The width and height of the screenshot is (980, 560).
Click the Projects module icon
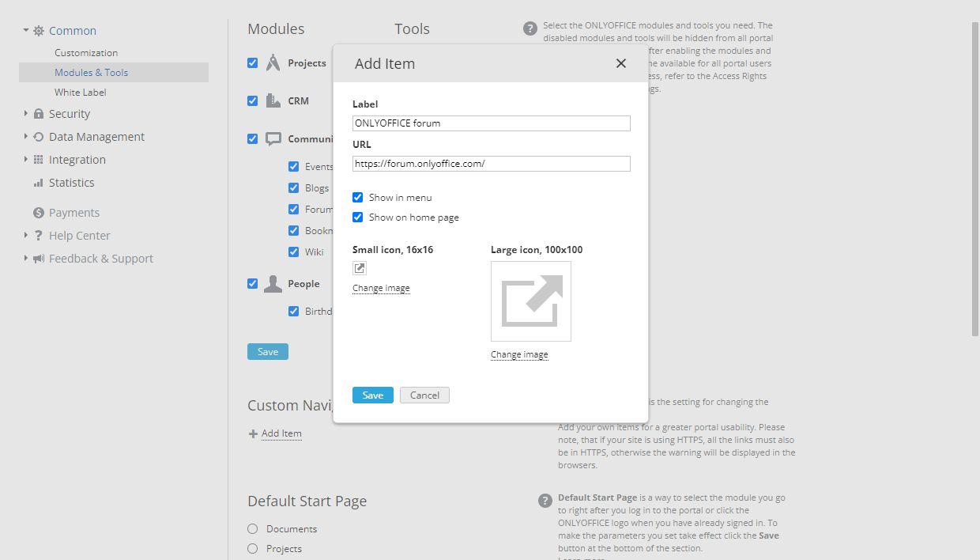(x=272, y=62)
